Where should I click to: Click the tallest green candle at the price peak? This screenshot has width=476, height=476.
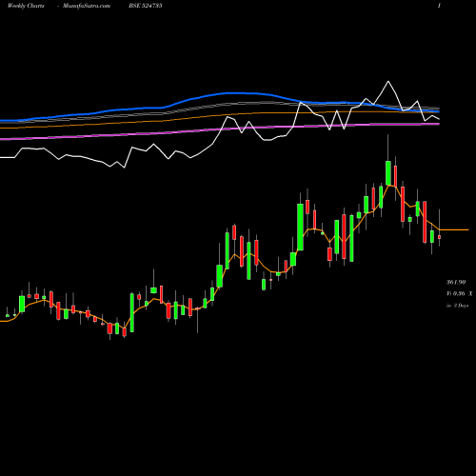pyautogui.click(x=388, y=173)
